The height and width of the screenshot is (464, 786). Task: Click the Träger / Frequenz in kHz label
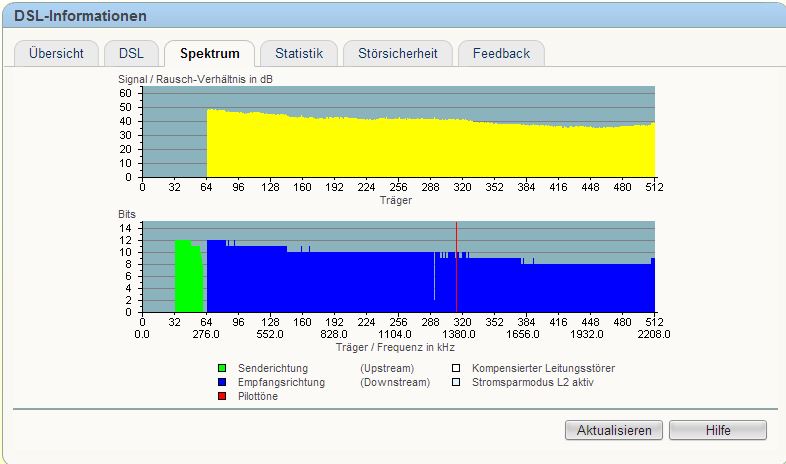coord(395,347)
